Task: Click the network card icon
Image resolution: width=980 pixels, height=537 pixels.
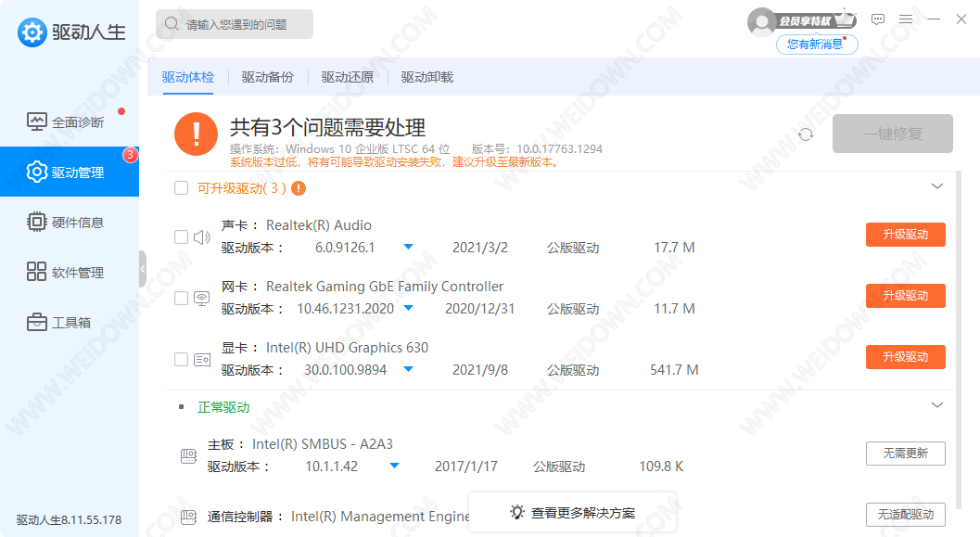Action: tap(201, 299)
